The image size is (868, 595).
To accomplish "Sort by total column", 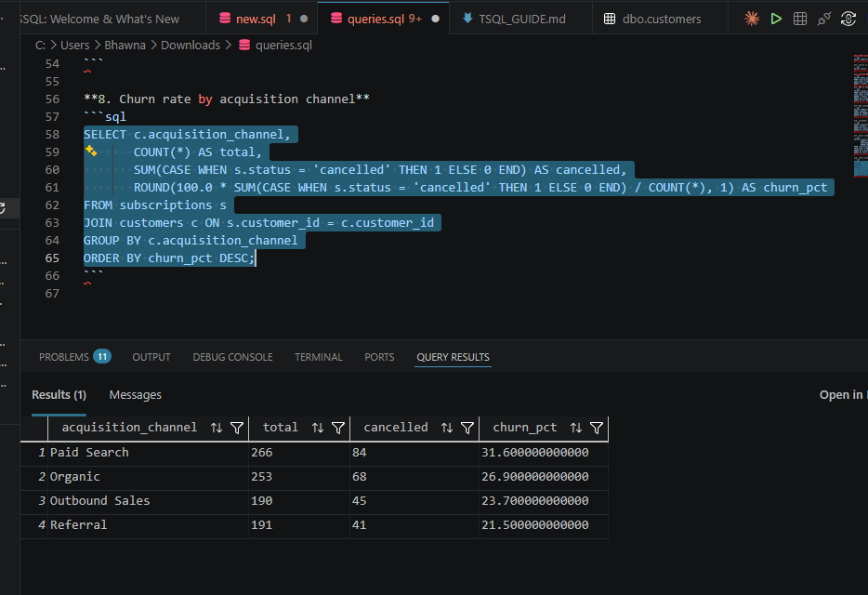I will pos(318,428).
